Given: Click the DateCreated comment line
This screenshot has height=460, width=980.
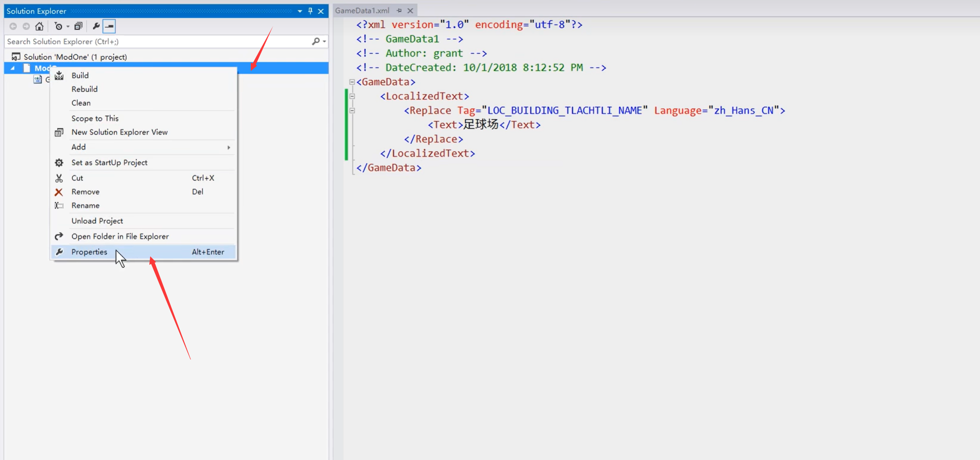Looking at the screenshot, I should point(481,67).
